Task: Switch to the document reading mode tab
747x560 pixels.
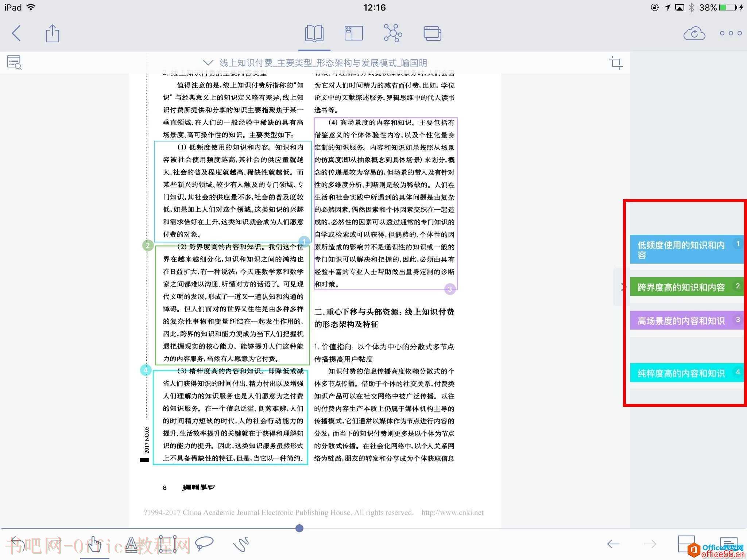Action: coord(314,34)
